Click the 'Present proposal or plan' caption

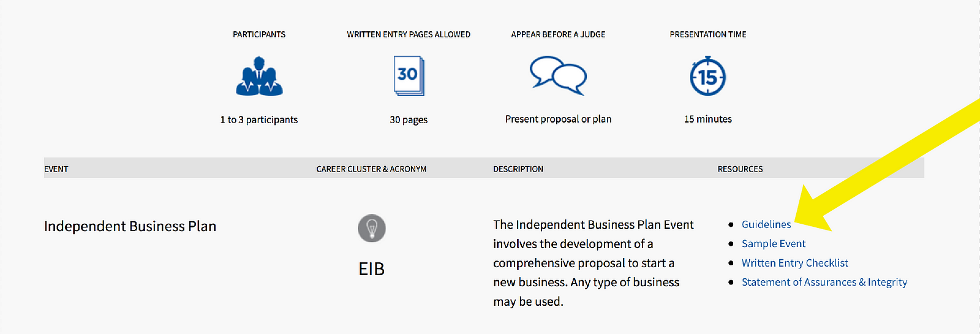coord(558,119)
